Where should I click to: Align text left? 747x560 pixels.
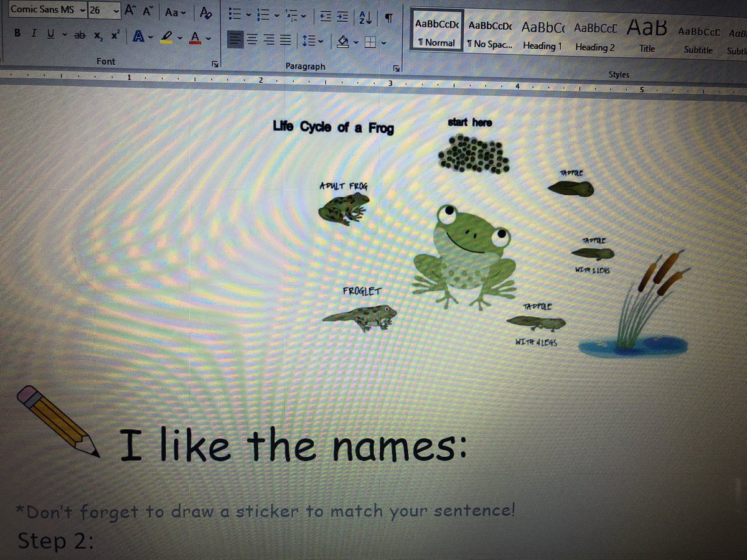[x=235, y=40]
